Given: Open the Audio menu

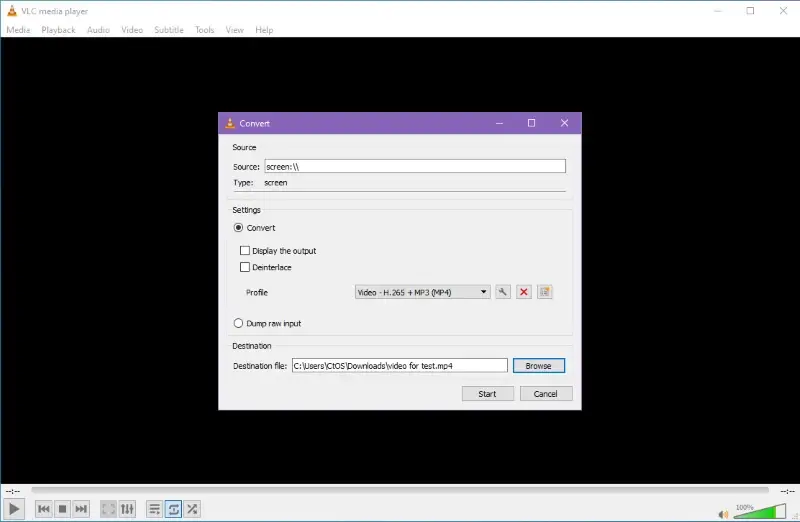Looking at the screenshot, I should click(x=98, y=30).
